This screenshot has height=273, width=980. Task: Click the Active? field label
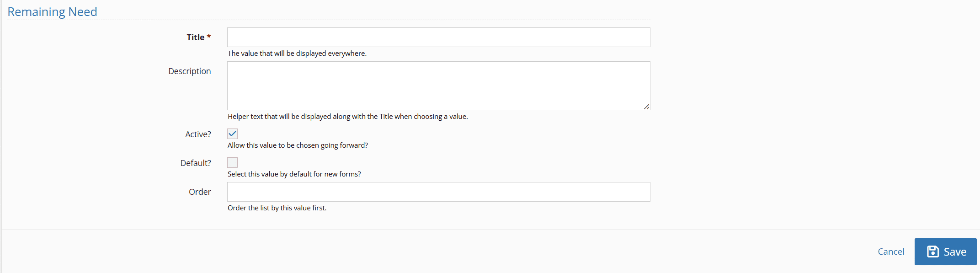point(198,134)
